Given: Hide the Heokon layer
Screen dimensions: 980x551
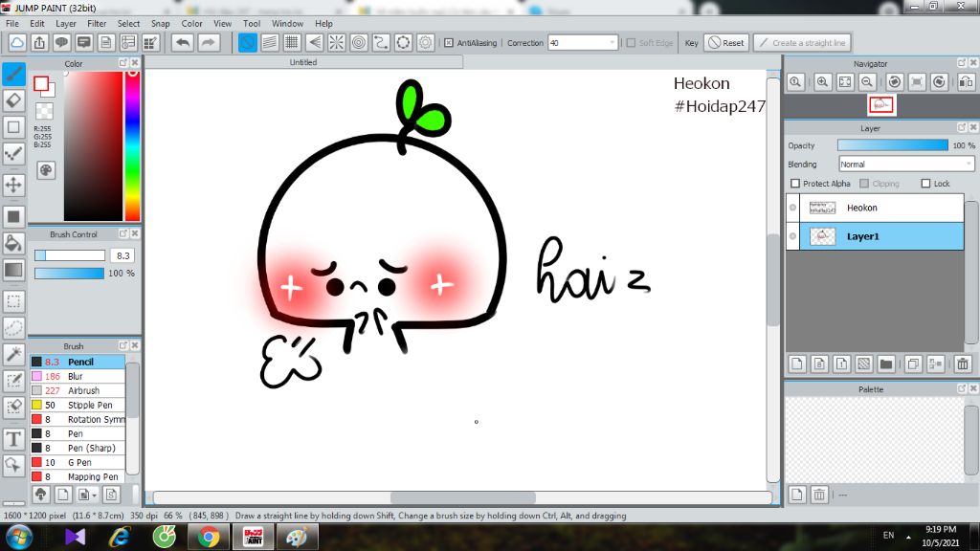Looking at the screenshot, I should point(792,208).
